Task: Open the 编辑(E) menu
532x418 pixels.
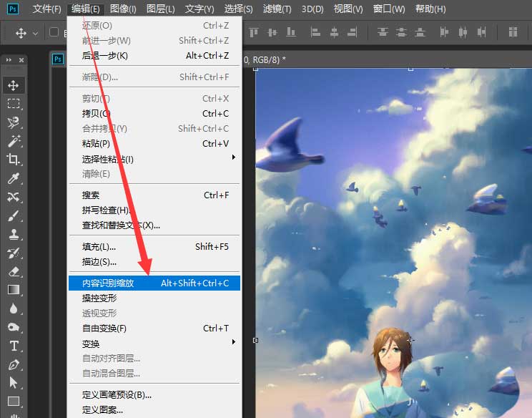Action: point(86,9)
